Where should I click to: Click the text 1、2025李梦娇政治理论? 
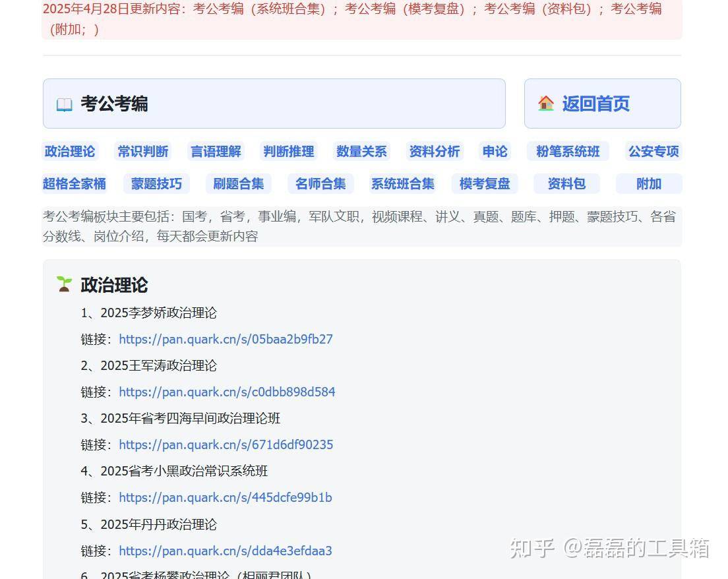pyautogui.click(x=148, y=313)
